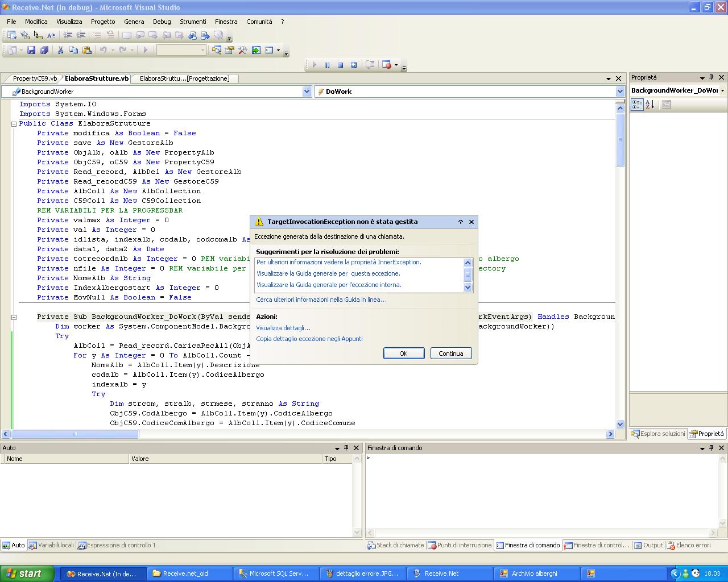Click the horizontal scrollbar thumb of code editor
Screen dimensions: 728x582
point(75,434)
